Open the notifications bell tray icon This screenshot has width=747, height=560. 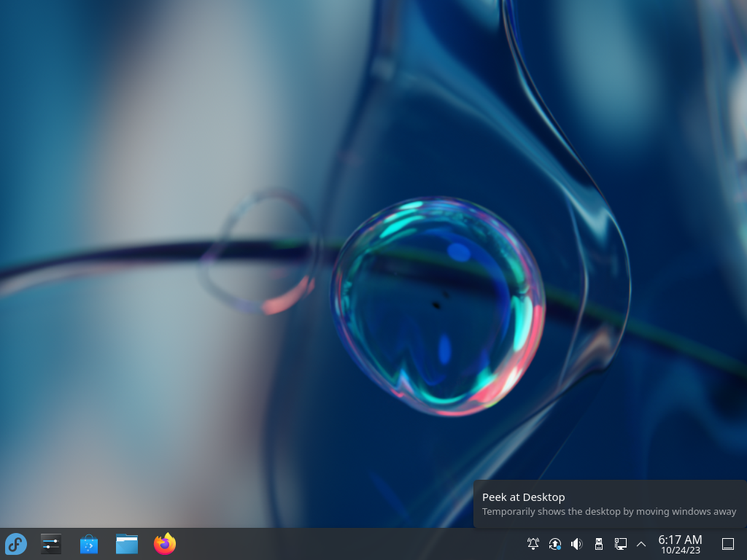[533, 544]
